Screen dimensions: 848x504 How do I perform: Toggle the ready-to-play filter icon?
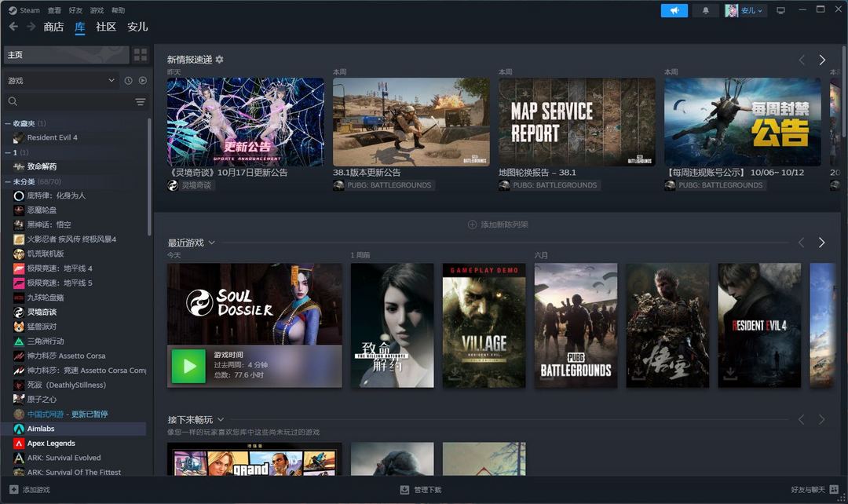143,81
